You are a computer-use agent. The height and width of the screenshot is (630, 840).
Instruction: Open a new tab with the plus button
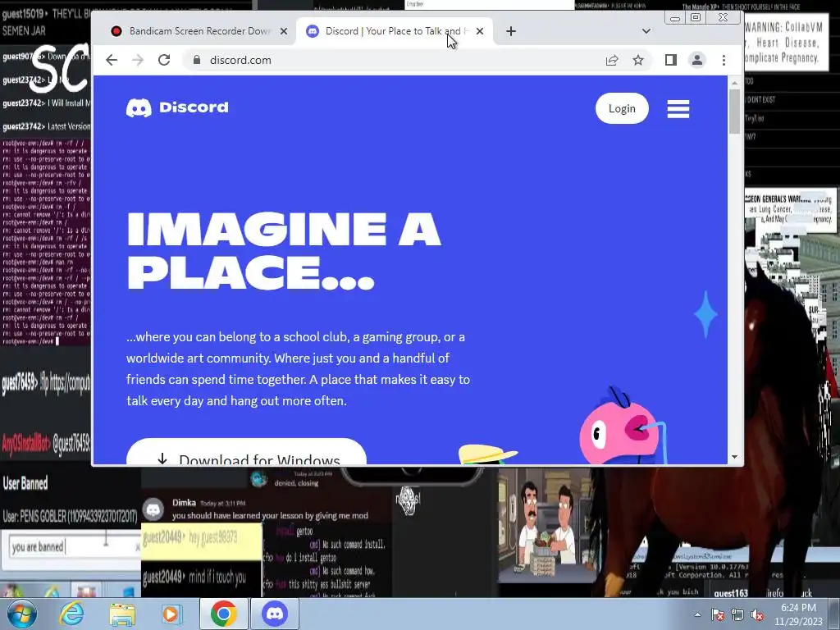[511, 31]
